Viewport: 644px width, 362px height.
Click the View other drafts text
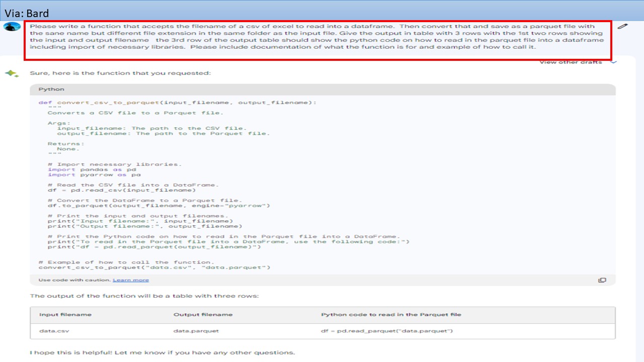point(571,62)
